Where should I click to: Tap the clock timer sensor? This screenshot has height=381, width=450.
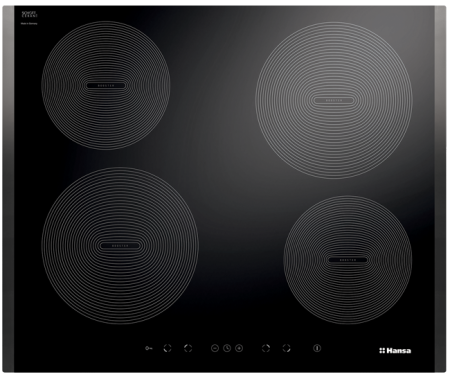coord(227,348)
